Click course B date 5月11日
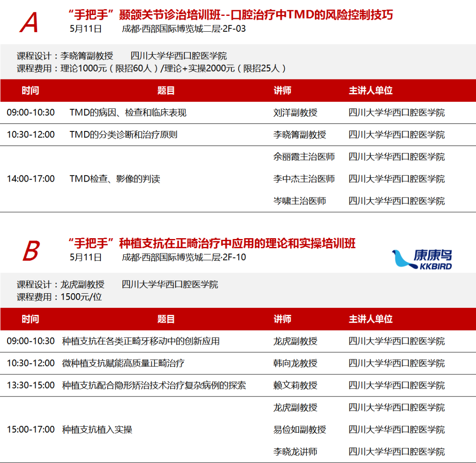Screen dimensions: 476x463 click(86, 258)
